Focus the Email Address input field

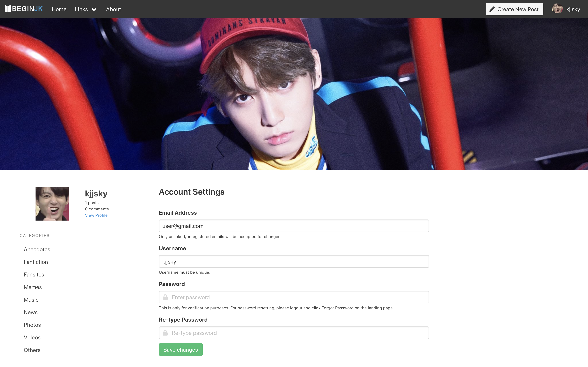point(294,226)
